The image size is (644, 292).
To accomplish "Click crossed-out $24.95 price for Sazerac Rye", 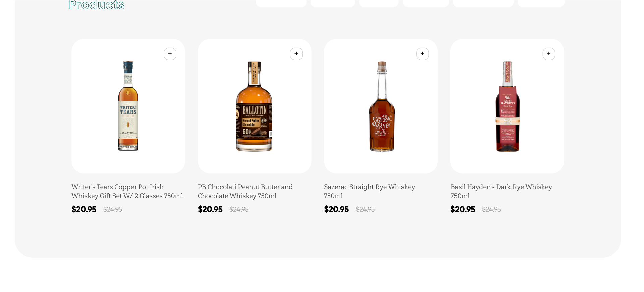I will point(365,209).
